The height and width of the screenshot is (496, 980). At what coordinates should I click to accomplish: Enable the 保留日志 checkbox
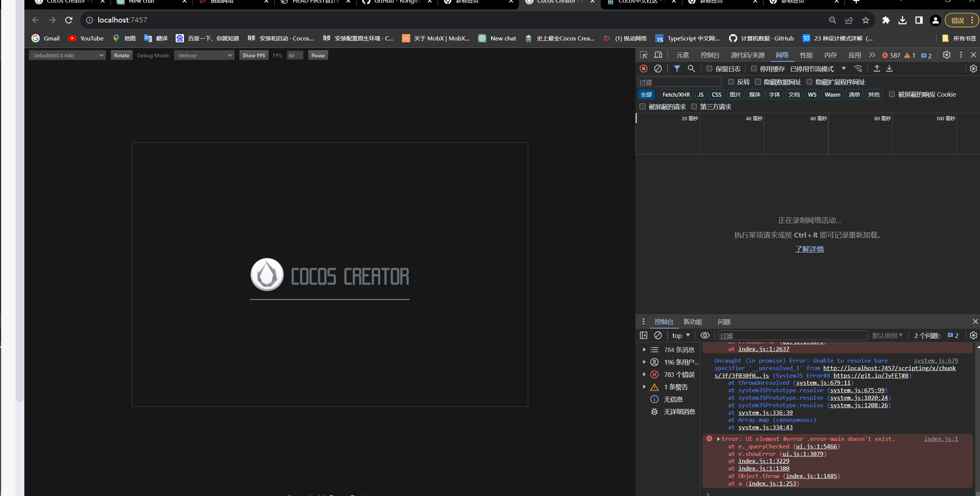pos(710,69)
